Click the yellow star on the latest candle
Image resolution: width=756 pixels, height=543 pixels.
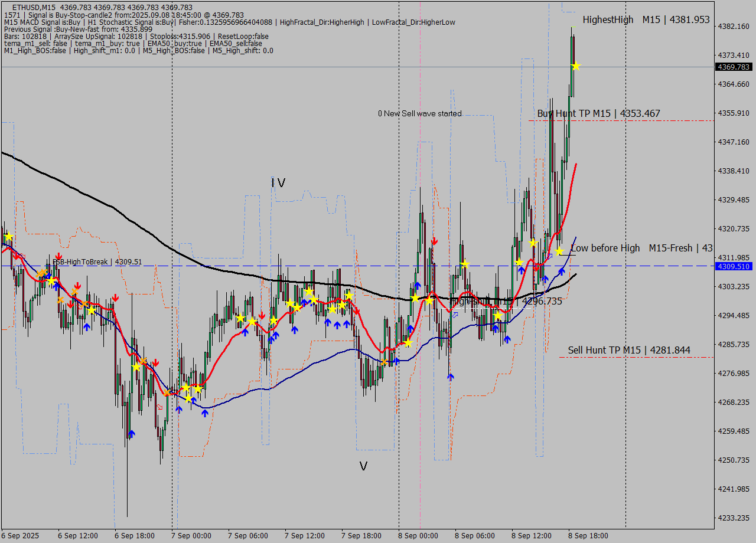pyautogui.click(x=575, y=66)
